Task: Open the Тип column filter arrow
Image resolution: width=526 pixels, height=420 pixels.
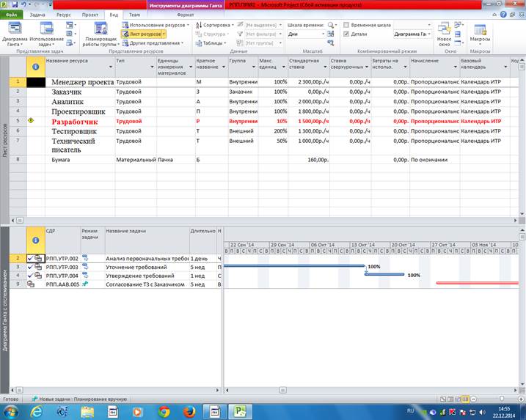Action: [152, 67]
